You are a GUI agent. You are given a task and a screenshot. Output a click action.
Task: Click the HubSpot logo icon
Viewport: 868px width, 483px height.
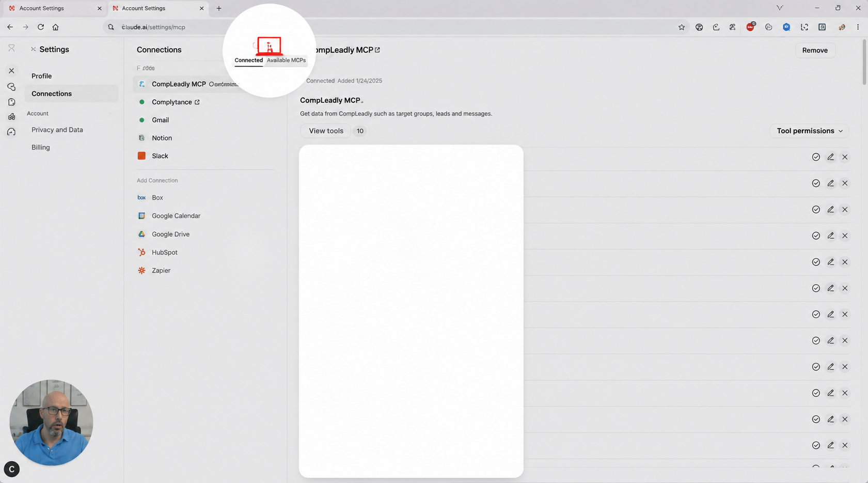click(141, 252)
